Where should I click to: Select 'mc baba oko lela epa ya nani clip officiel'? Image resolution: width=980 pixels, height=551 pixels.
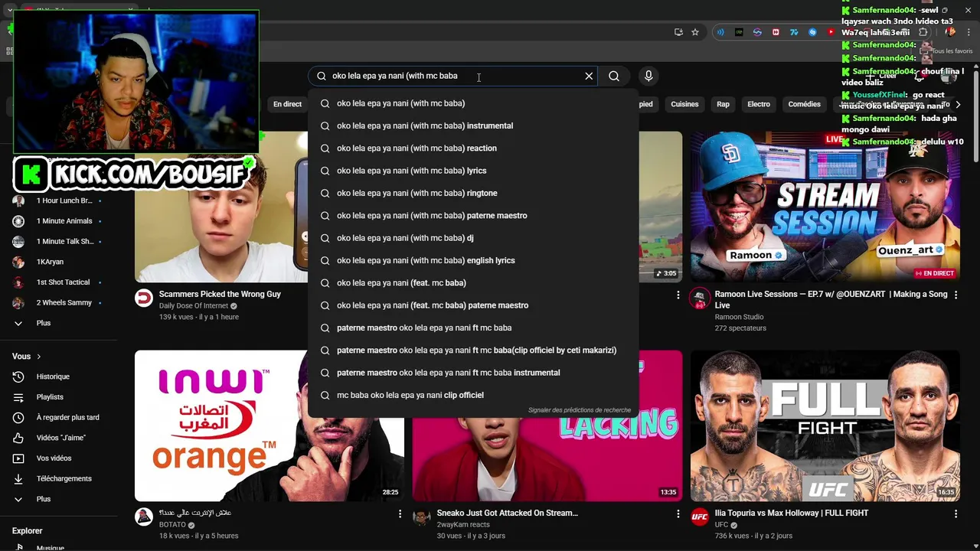click(x=472, y=395)
